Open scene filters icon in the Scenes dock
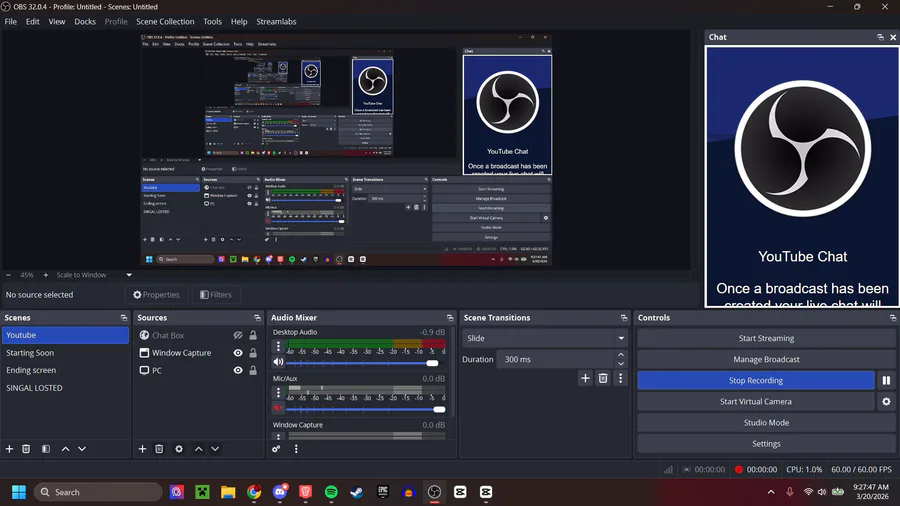 click(46, 449)
